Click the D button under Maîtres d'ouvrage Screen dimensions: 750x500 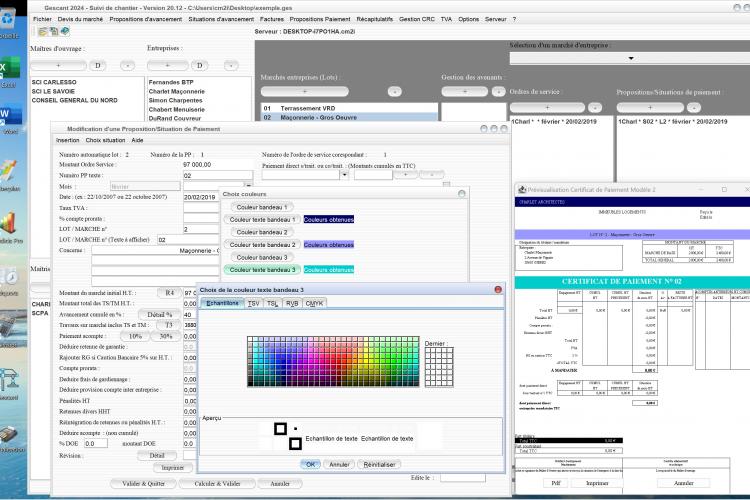click(x=98, y=65)
